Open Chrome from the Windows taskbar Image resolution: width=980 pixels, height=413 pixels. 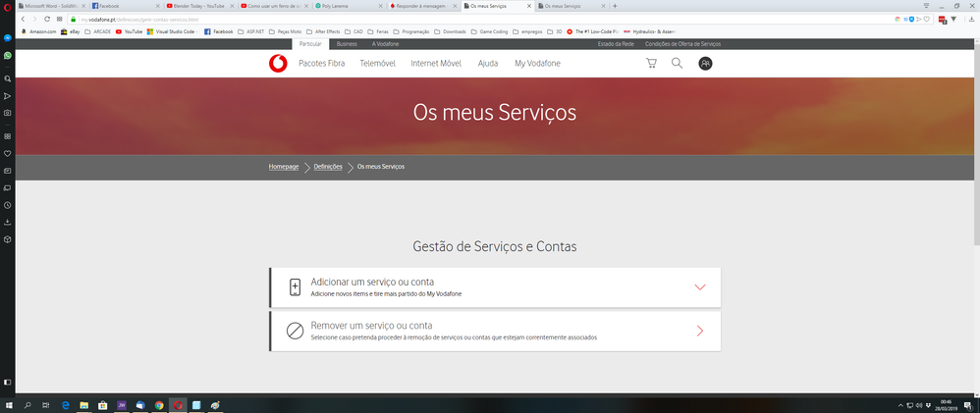(158, 404)
